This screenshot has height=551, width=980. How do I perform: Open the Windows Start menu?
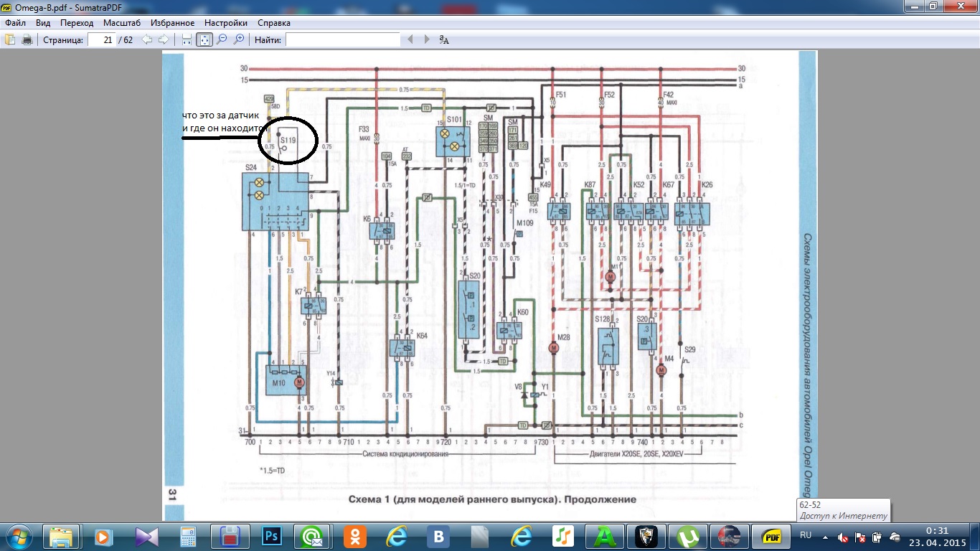(19, 536)
